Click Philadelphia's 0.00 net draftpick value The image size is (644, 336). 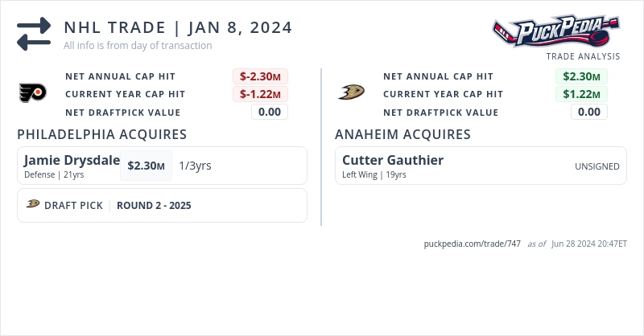(x=270, y=112)
